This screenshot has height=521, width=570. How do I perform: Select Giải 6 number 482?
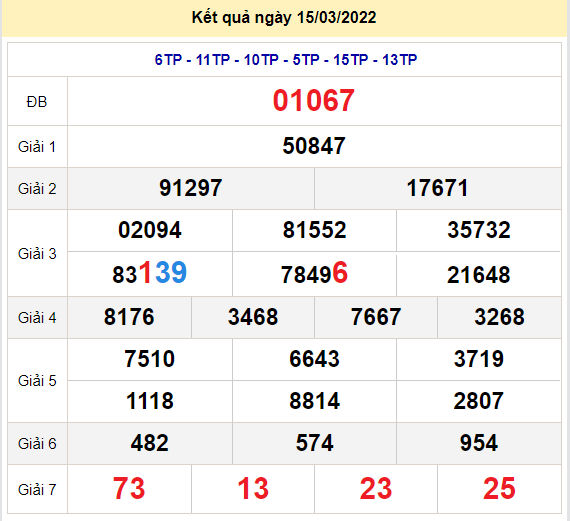(150, 443)
